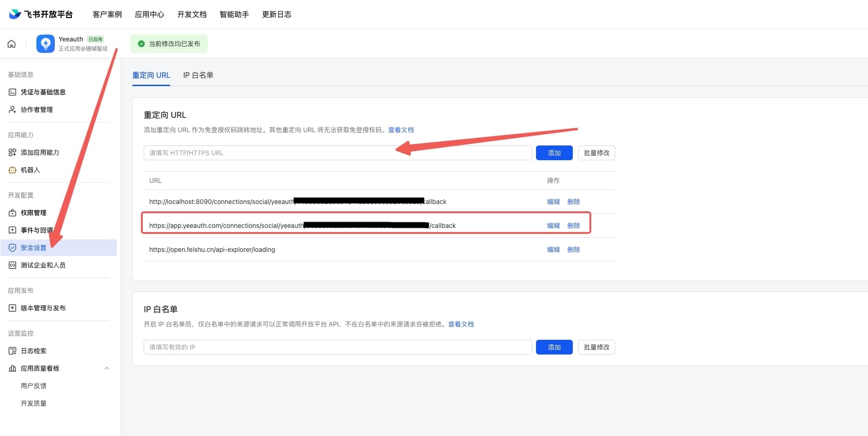Open 更新日志 in top navigation
The height and width of the screenshot is (436, 868).
tap(277, 14)
